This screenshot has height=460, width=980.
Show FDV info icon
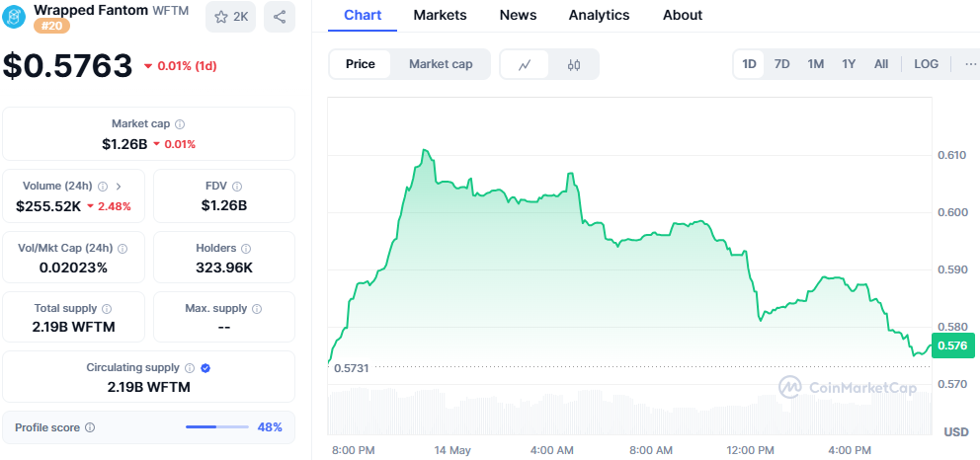pos(237,186)
